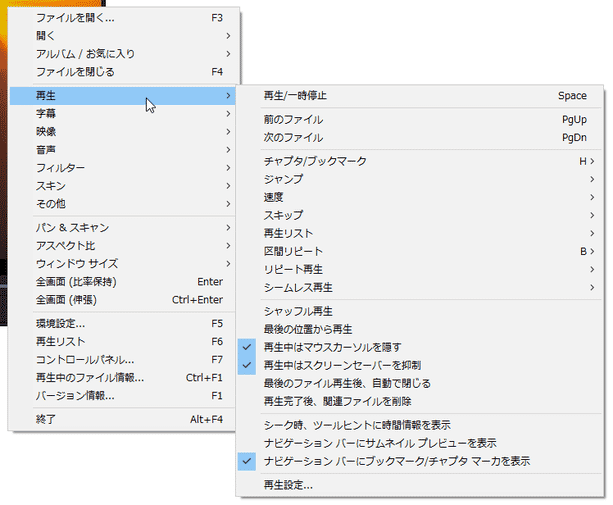Expand the 速度 submenu
This screenshot has height=505, width=613.
273,197
